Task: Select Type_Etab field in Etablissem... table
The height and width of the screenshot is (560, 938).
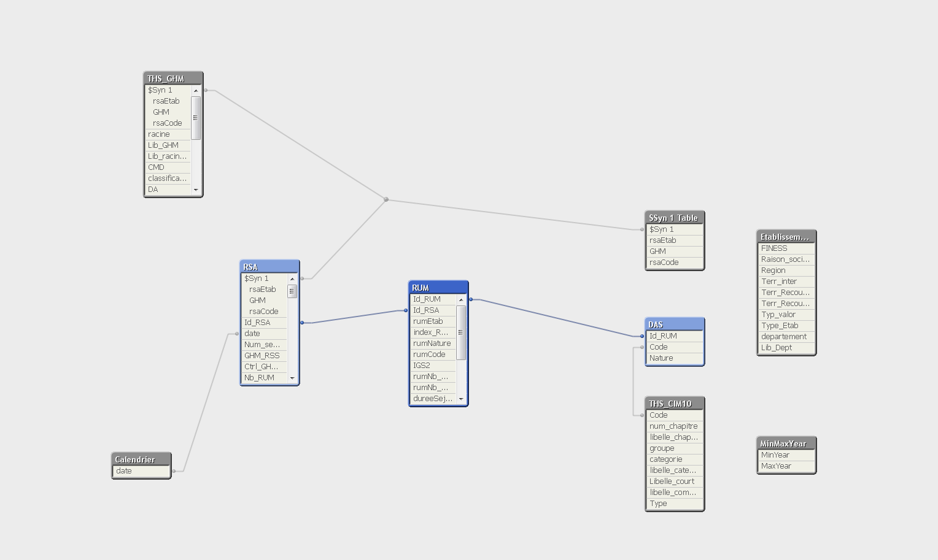Action: [x=786, y=326]
